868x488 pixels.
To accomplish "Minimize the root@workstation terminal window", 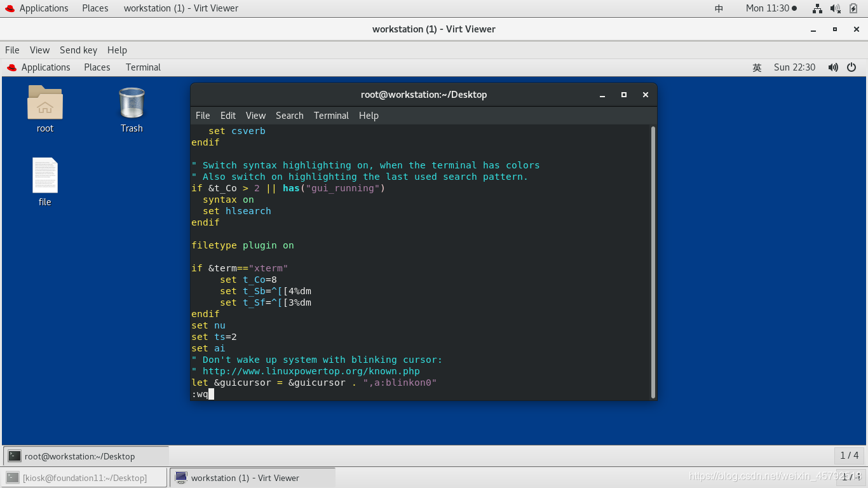I will pyautogui.click(x=602, y=95).
